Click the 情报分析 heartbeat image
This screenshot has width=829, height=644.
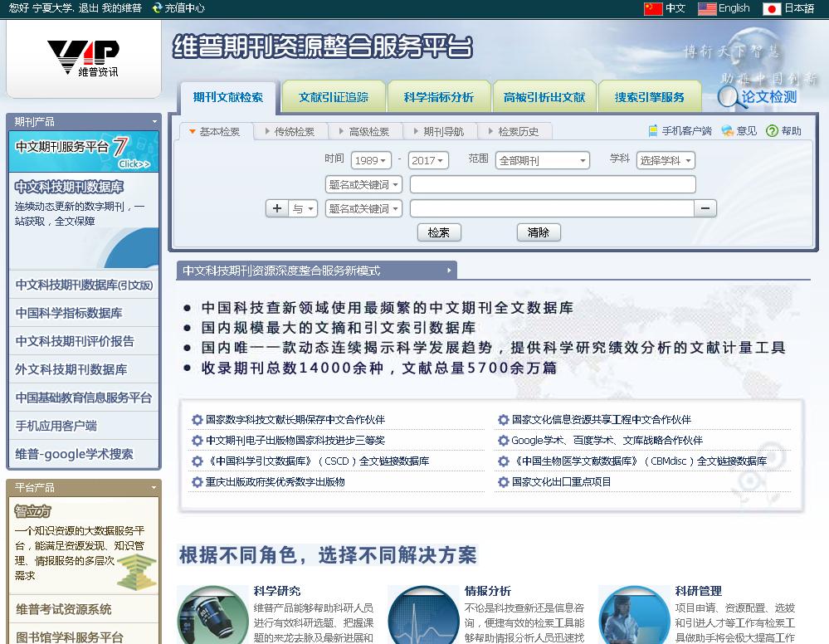click(x=423, y=615)
